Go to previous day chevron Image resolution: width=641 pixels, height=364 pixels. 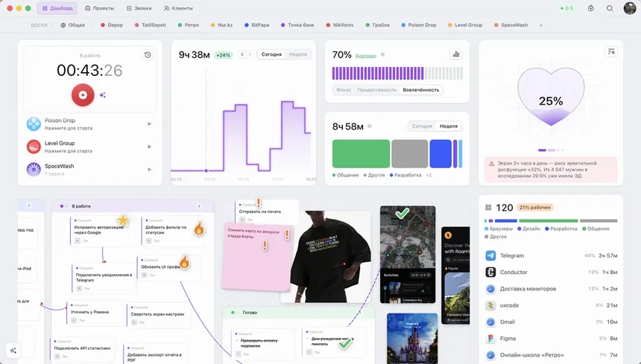(x=242, y=54)
